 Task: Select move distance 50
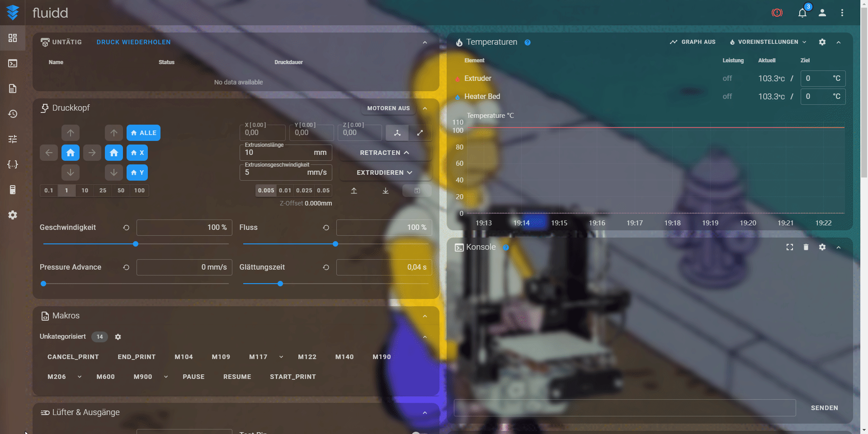click(121, 191)
